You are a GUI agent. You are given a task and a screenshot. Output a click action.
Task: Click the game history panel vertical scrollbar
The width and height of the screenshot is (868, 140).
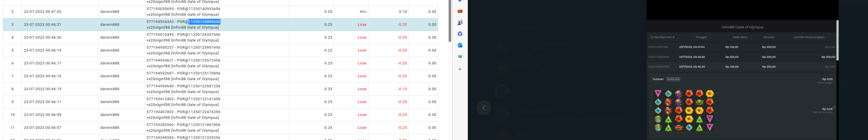(x=837, y=40)
